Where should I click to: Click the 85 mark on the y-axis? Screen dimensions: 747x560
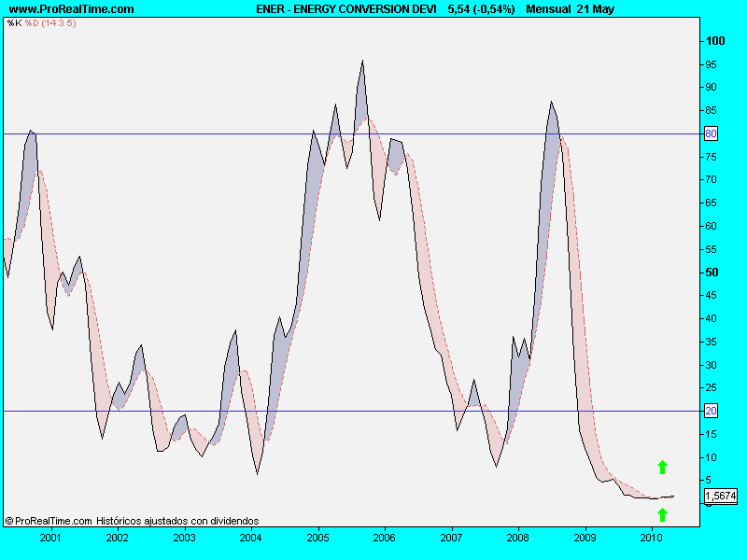click(x=711, y=110)
